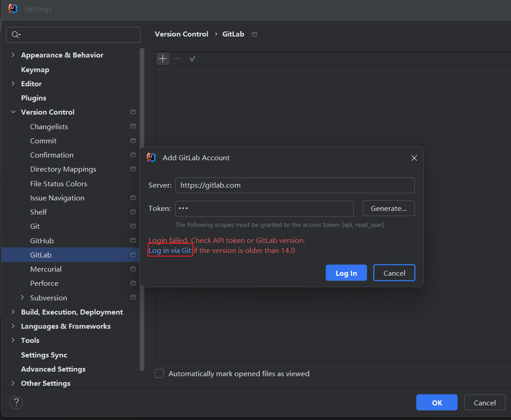The image size is (511, 420).
Task: Click the IntelliJ logo in Settings title bar
Action: tap(13, 9)
